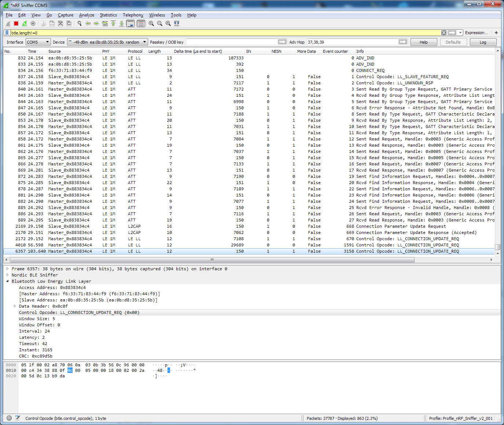The height and width of the screenshot is (425, 504).
Task: Open the capture options gear icon
Action: [33, 23]
